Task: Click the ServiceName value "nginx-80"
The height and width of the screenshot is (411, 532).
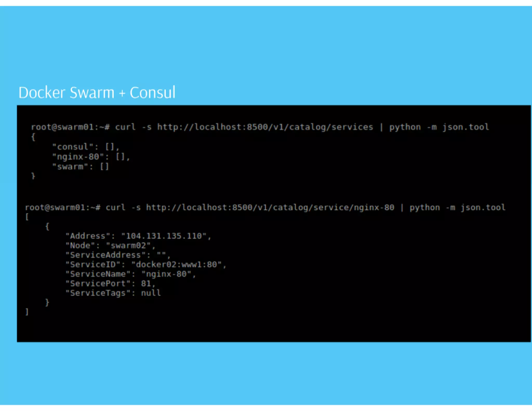Action: (x=166, y=274)
